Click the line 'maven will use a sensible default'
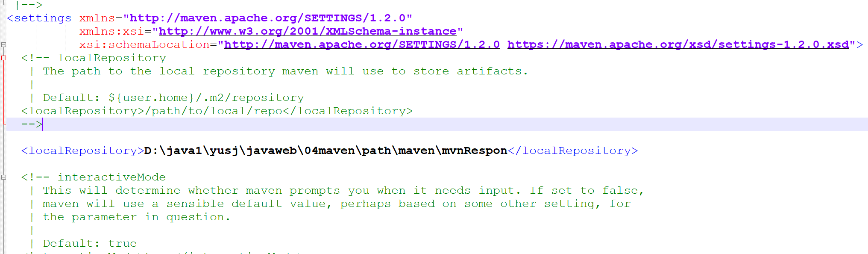This screenshot has width=868, height=254. [337, 204]
